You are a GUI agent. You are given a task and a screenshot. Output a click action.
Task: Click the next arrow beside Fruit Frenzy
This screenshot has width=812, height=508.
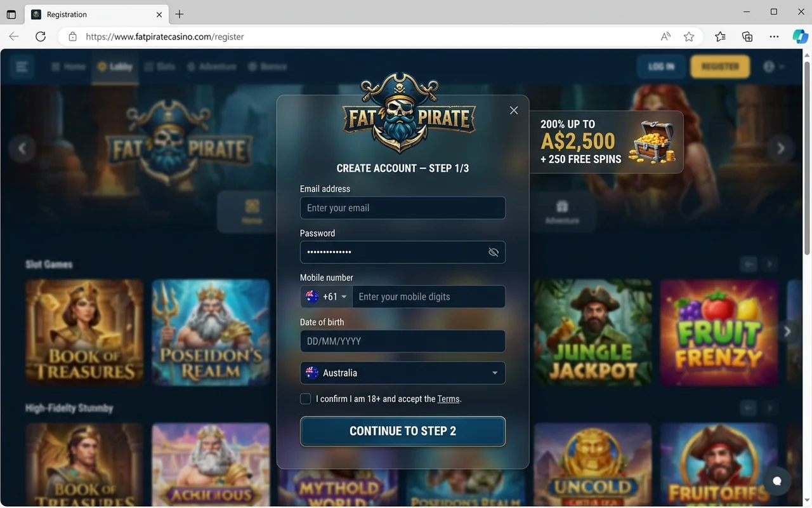pos(787,331)
